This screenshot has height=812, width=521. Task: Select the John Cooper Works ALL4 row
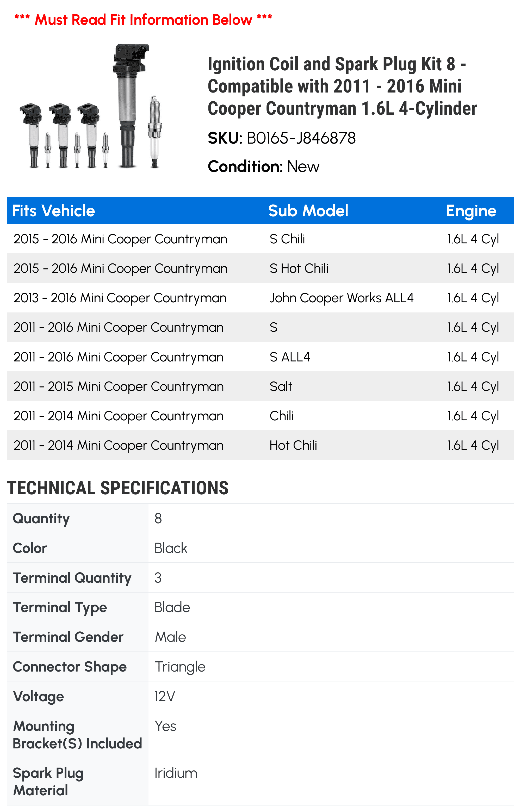(x=260, y=298)
